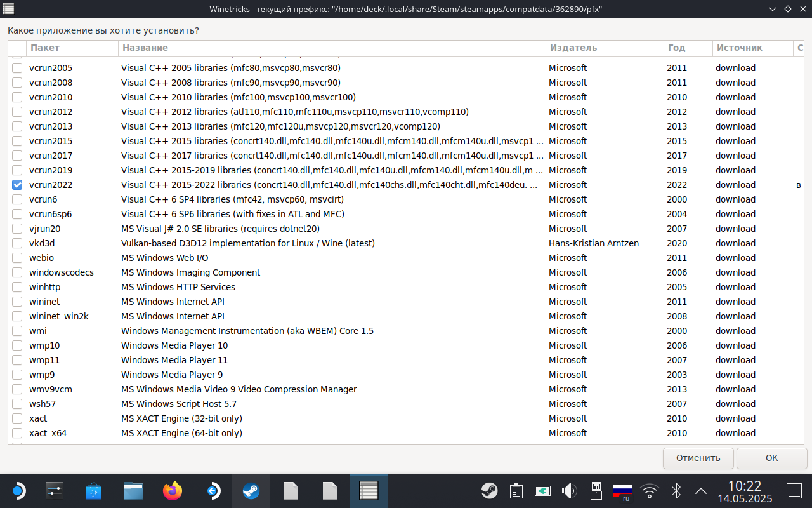Enable the vjrun20 checkbox
The image size is (812, 508).
(x=17, y=229)
